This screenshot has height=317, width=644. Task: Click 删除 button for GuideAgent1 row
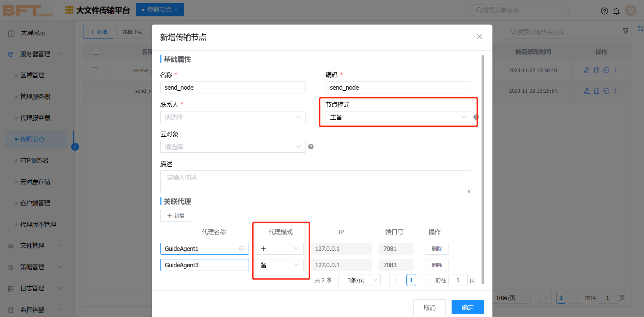[x=437, y=249]
